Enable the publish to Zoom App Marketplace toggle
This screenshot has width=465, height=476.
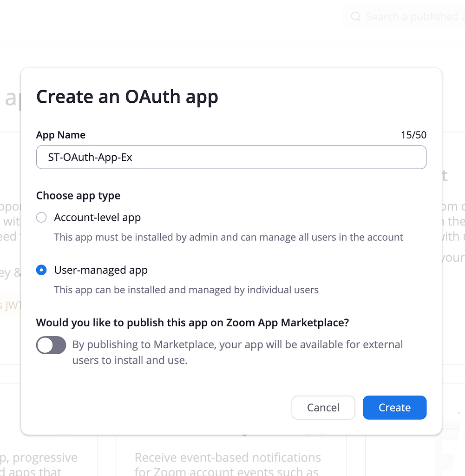click(51, 345)
